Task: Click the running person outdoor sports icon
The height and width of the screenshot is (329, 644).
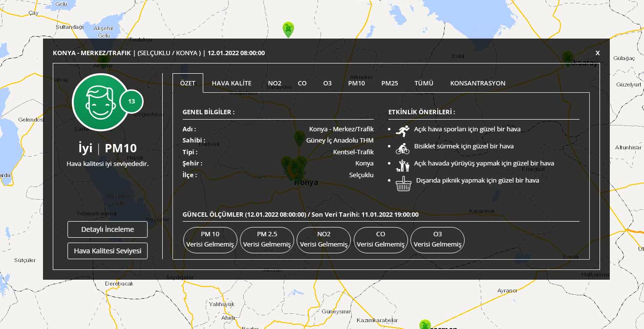Action: 402,130
